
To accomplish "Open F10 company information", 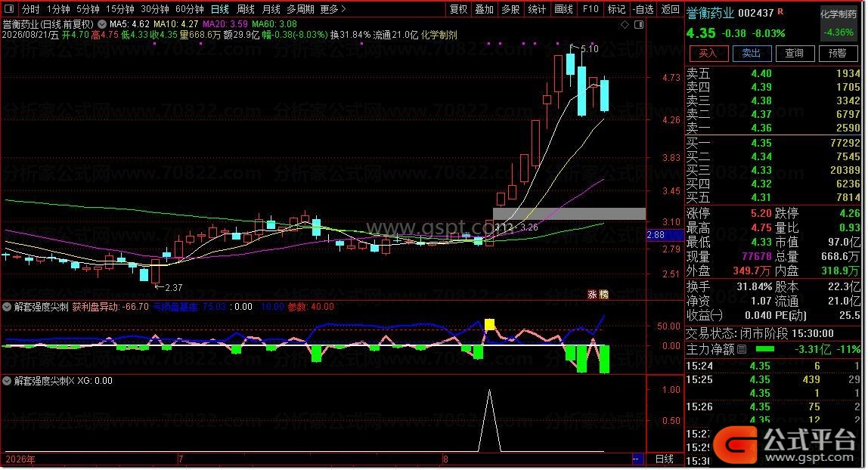I will coord(591,9).
